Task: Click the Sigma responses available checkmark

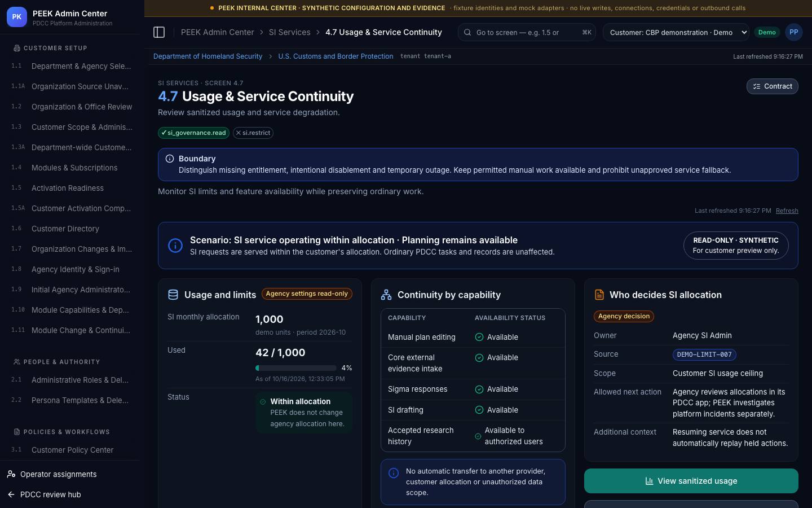Action: [x=479, y=389]
